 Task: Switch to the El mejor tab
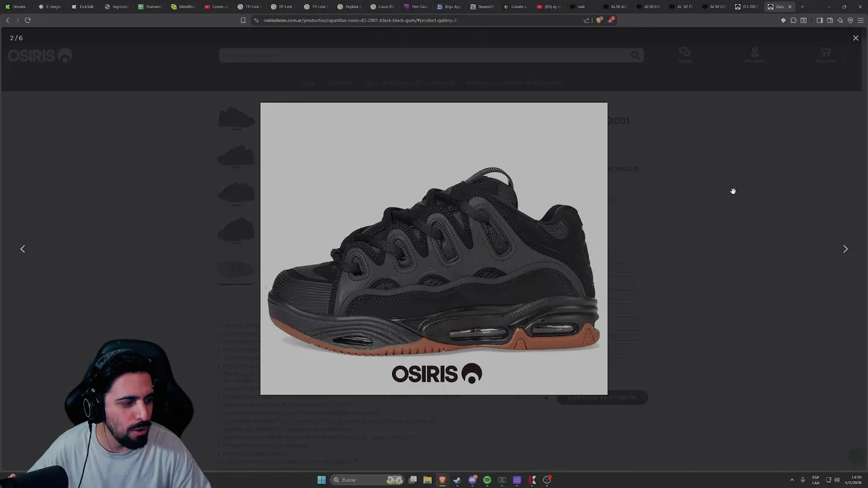[50, 7]
